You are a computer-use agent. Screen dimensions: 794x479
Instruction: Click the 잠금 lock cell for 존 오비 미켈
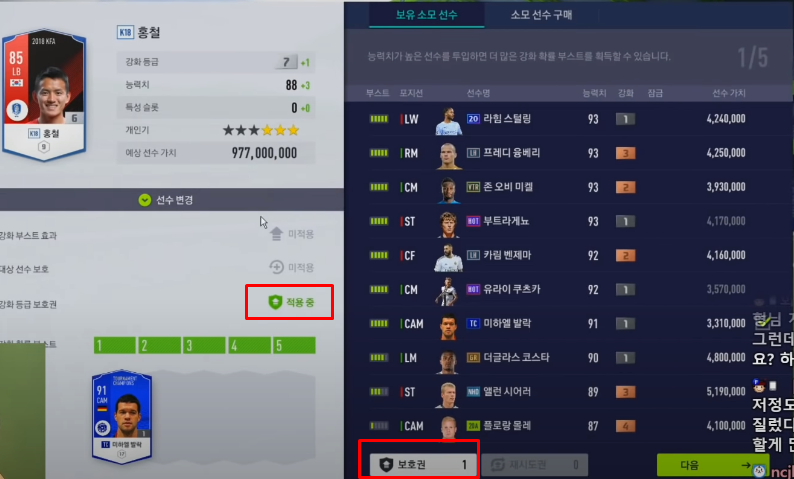pos(655,187)
